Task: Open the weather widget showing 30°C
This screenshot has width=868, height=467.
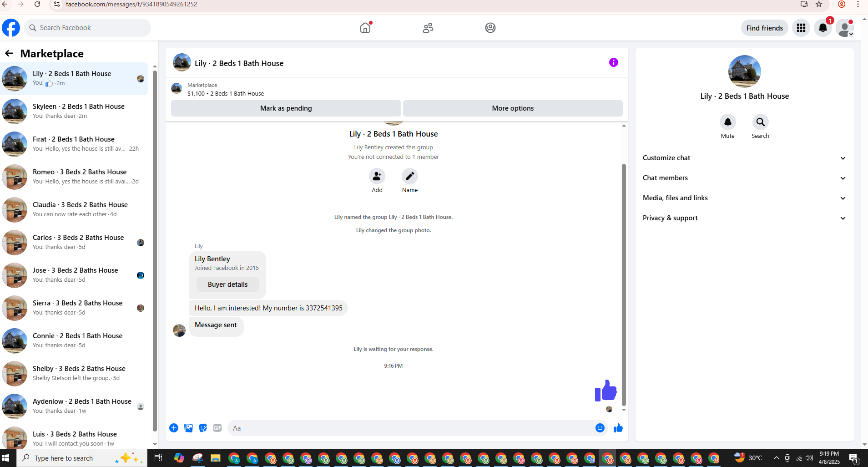Action: [748, 458]
